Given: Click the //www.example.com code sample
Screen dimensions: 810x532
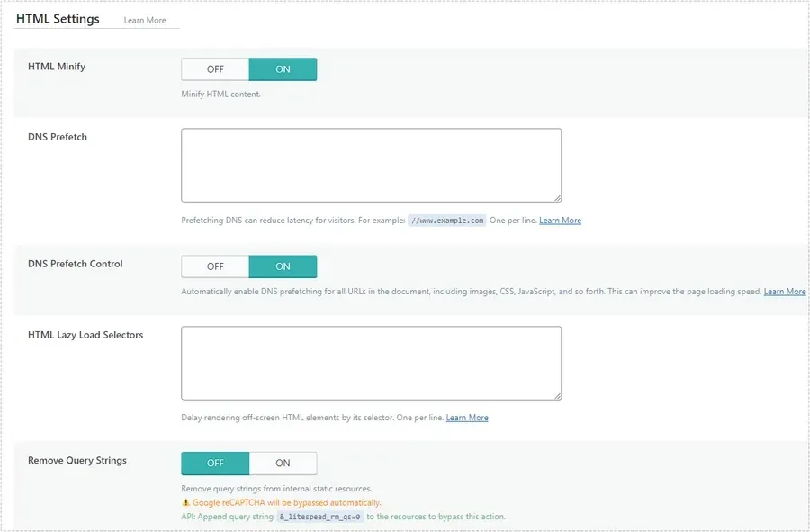Looking at the screenshot, I should (446, 221).
